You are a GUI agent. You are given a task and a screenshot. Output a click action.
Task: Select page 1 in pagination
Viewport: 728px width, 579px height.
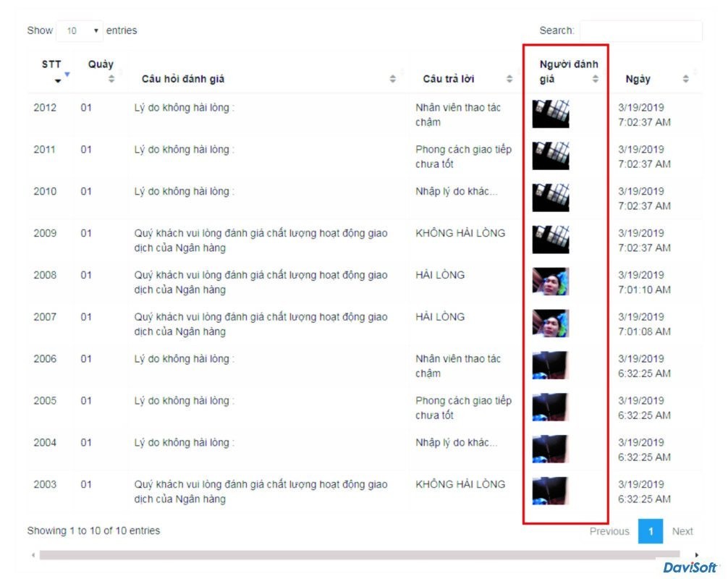pos(650,531)
